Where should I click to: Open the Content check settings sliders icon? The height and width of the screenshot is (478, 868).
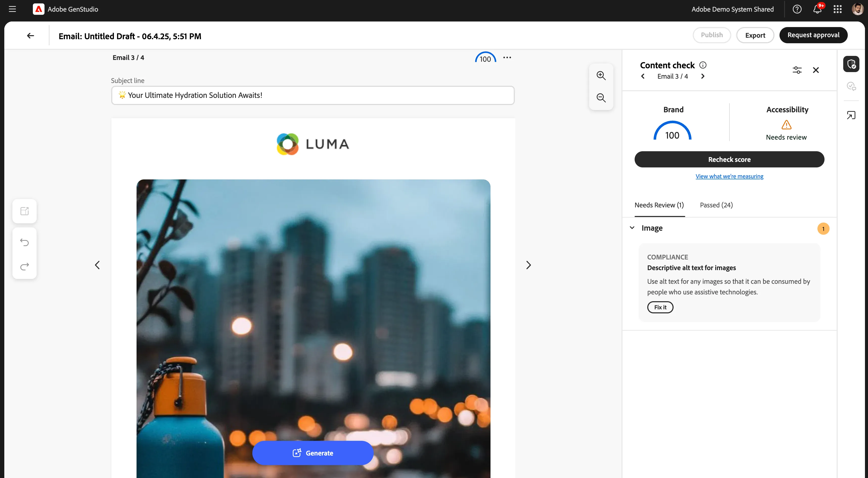pyautogui.click(x=797, y=70)
